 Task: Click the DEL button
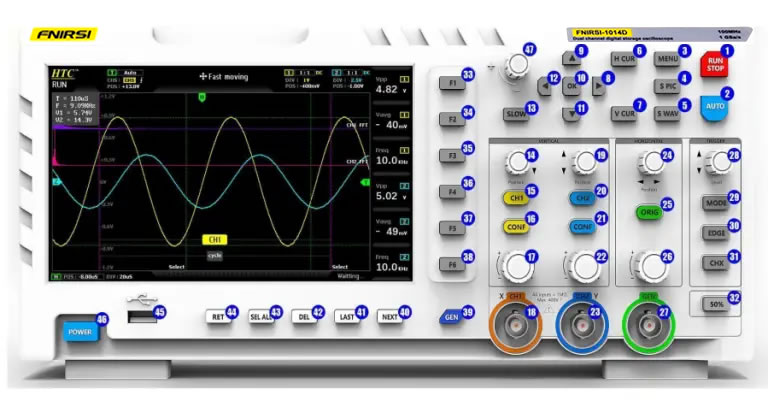click(304, 317)
